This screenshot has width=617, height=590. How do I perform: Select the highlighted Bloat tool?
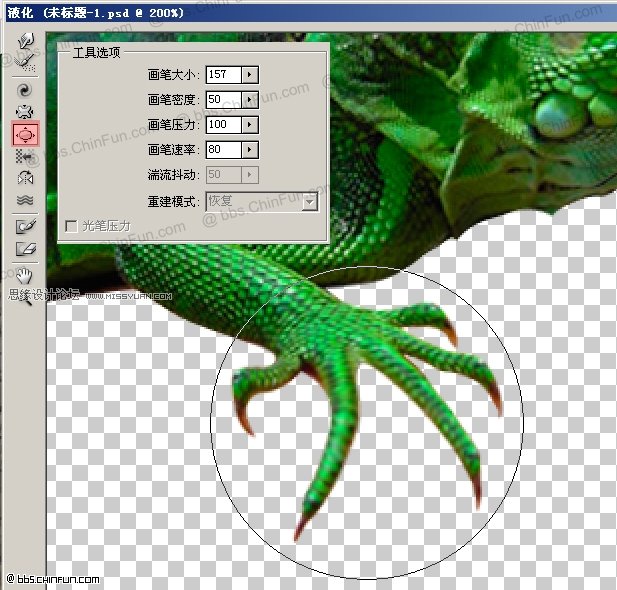point(26,134)
